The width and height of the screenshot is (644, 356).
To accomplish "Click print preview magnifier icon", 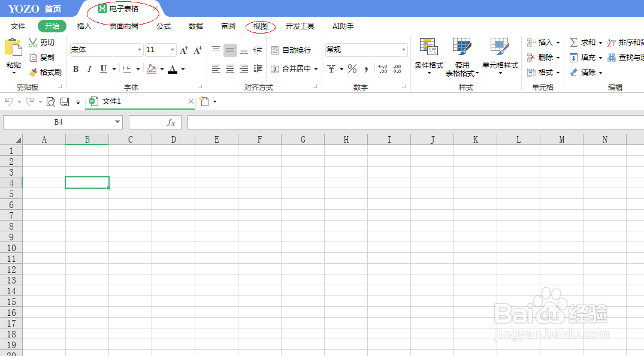I will click(50, 101).
